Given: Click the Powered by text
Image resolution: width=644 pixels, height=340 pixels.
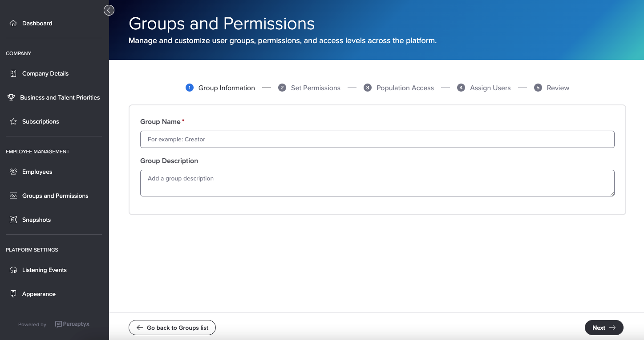Looking at the screenshot, I should 32,324.
